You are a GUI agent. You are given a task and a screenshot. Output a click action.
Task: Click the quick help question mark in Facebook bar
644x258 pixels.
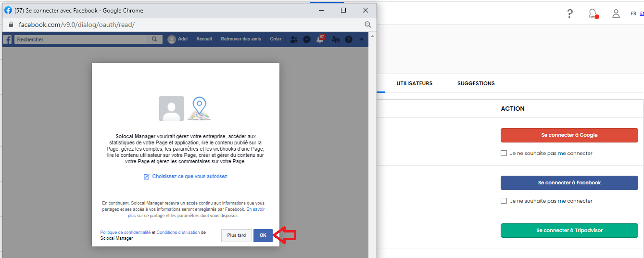pyautogui.click(x=349, y=39)
